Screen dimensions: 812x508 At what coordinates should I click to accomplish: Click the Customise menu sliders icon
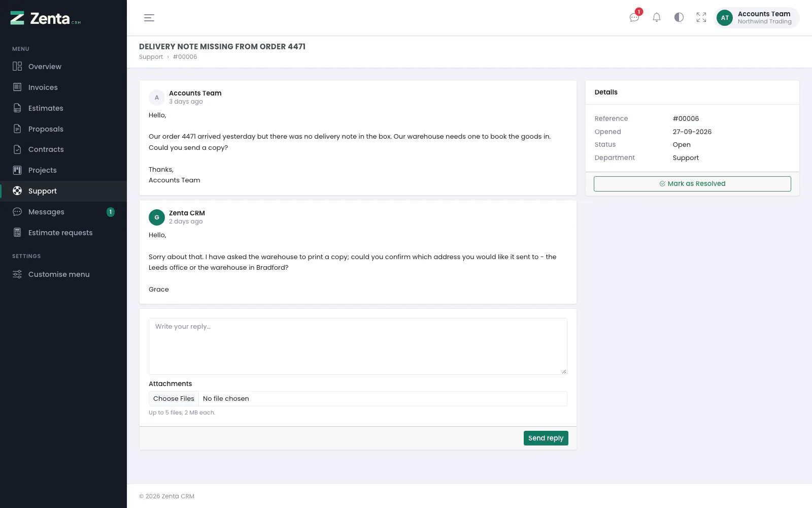pos(17,274)
